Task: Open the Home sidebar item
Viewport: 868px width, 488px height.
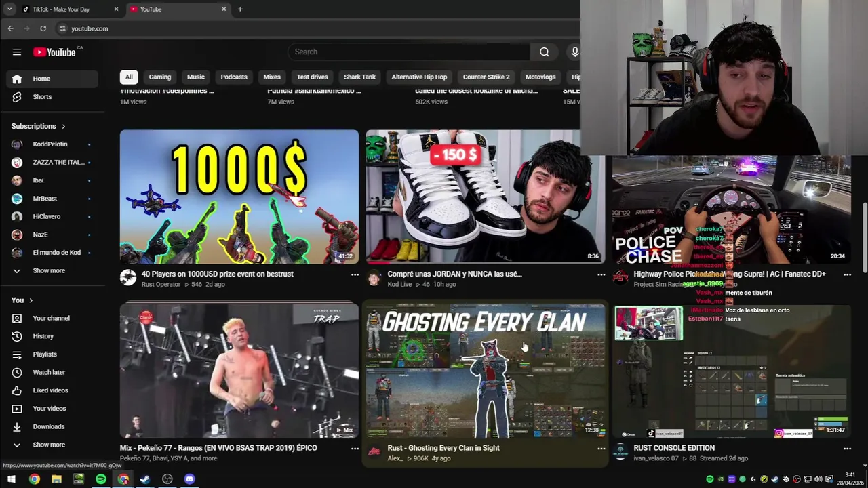Action: pos(53,79)
